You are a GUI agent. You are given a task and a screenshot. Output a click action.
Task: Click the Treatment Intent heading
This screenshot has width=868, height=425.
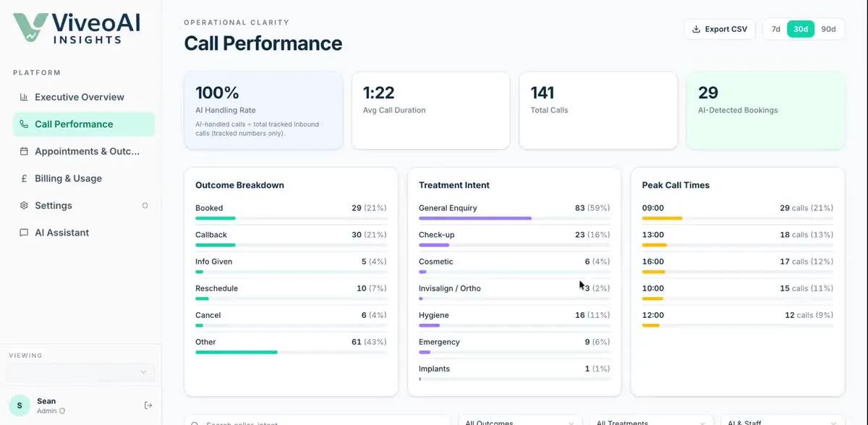pyautogui.click(x=454, y=185)
